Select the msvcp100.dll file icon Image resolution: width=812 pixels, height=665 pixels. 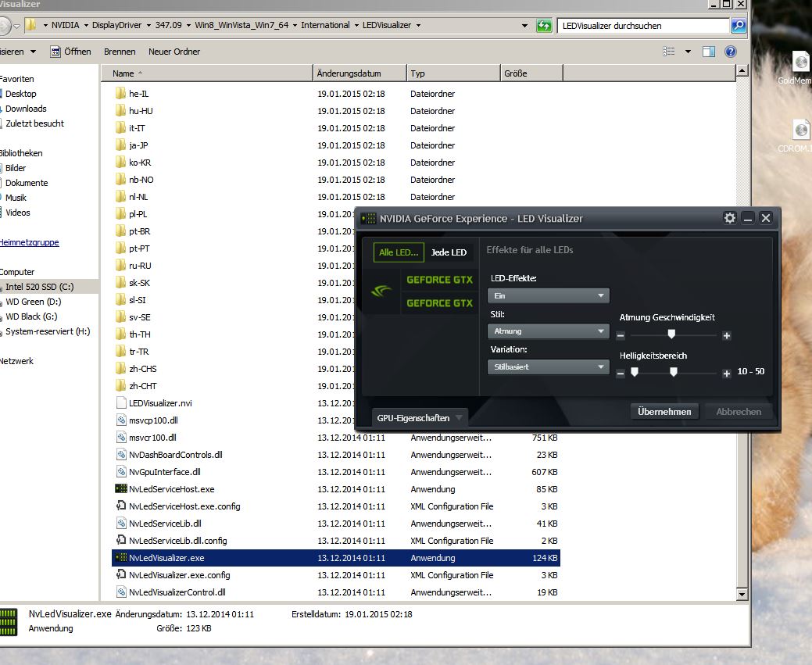(121, 420)
